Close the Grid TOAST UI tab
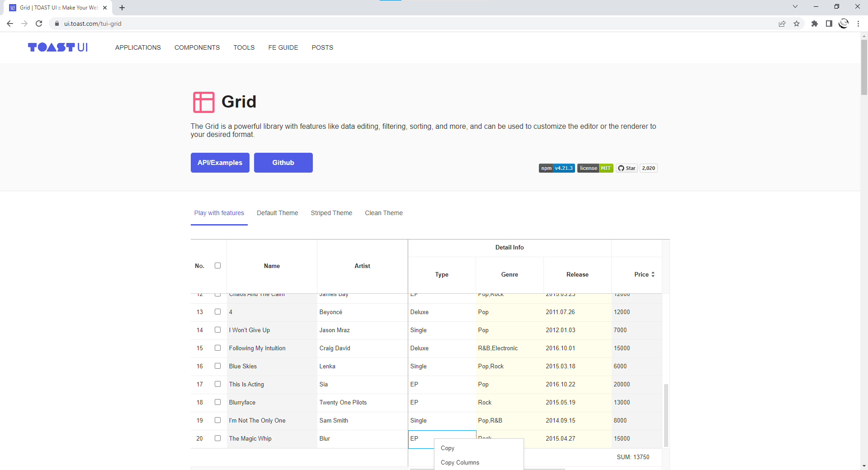The height and width of the screenshot is (470, 868). [x=105, y=8]
